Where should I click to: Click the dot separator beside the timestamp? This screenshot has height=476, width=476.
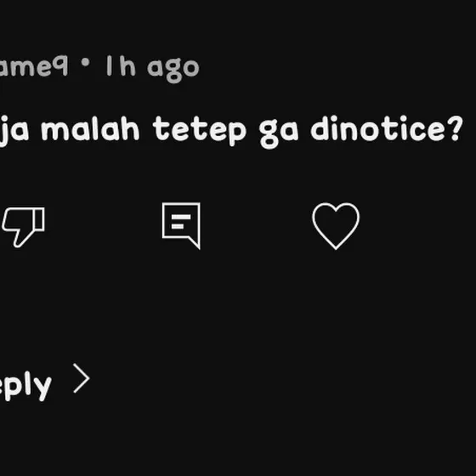86,62
